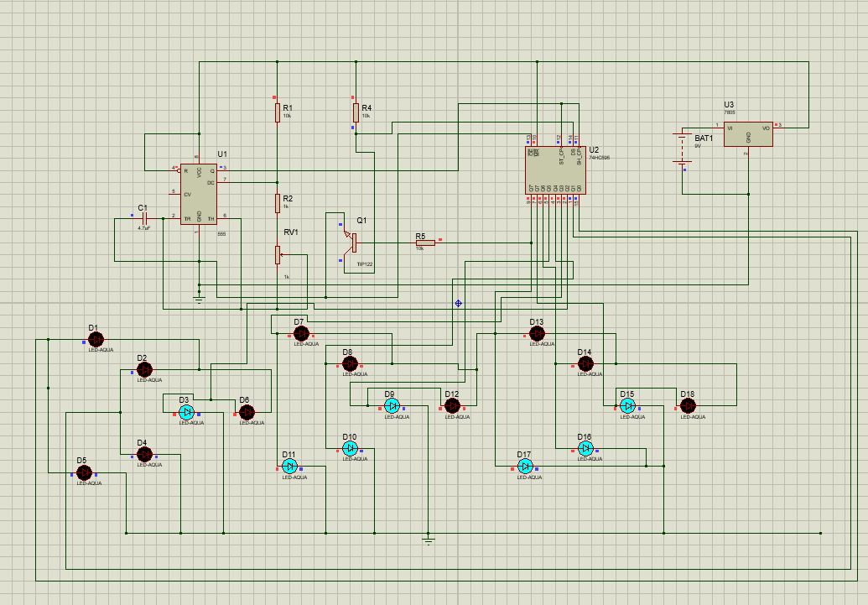Click the BAT1 reference label
The width and height of the screenshot is (868, 605).
[704, 138]
